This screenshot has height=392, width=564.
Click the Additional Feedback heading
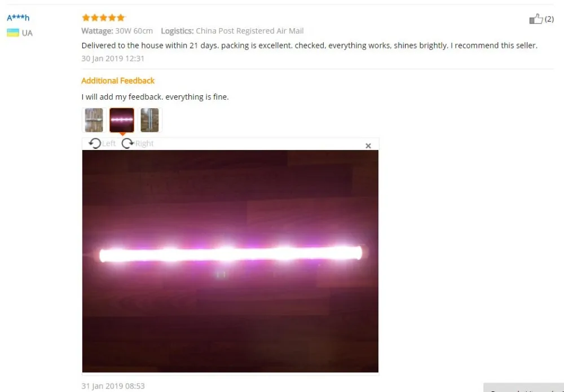(x=118, y=81)
